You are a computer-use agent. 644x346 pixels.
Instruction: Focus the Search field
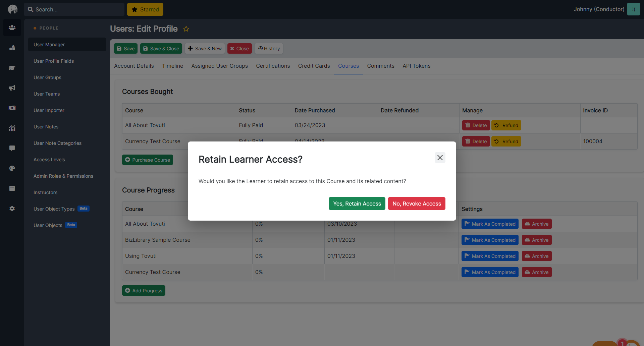point(74,9)
